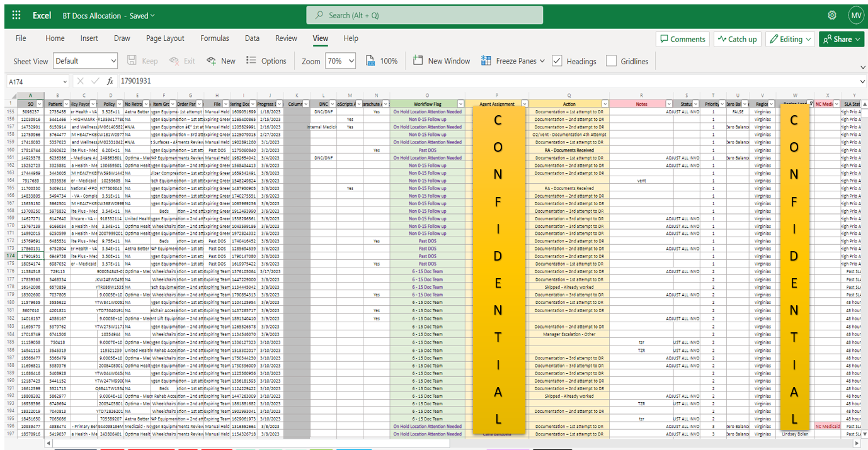Open the Freeze Panes dropdown
Viewport: 868px width, 450px height.
point(513,61)
